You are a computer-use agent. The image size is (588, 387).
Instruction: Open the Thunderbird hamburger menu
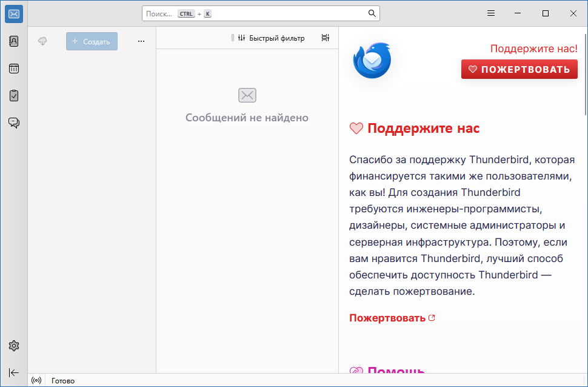491,13
